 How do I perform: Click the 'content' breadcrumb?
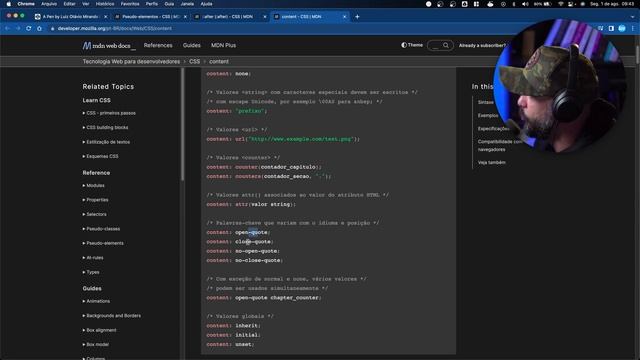tap(219, 62)
